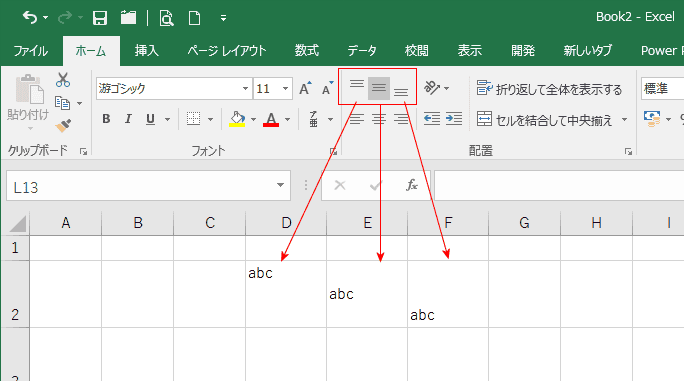
Task: Switch to the 挿入 tab
Action: (x=146, y=51)
